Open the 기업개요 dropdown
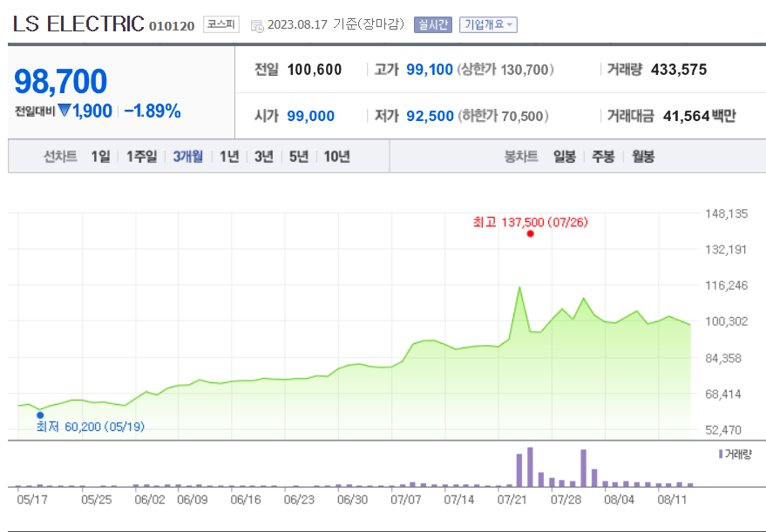The height and width of the screenshot is (532, 766). [x=488, y=24]
